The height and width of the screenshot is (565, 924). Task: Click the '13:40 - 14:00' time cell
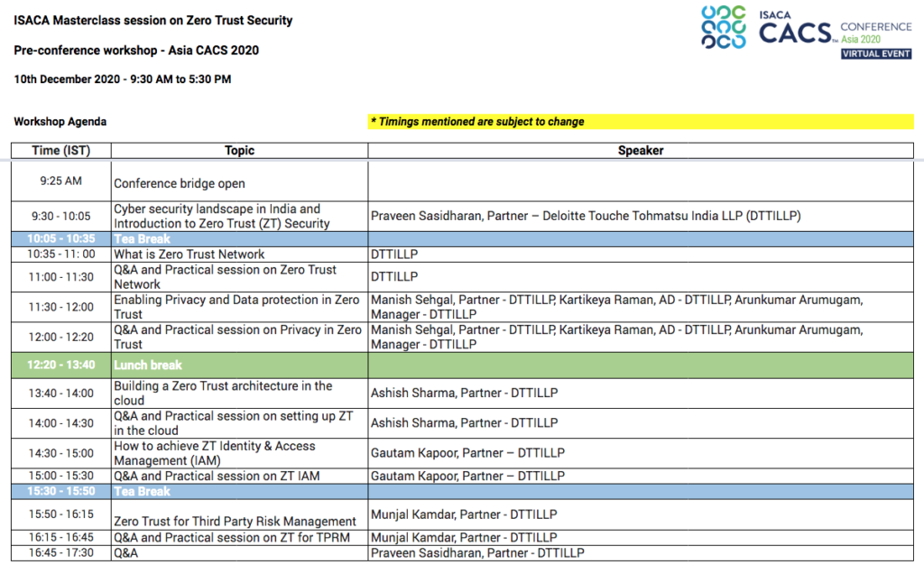pos(61,393)
